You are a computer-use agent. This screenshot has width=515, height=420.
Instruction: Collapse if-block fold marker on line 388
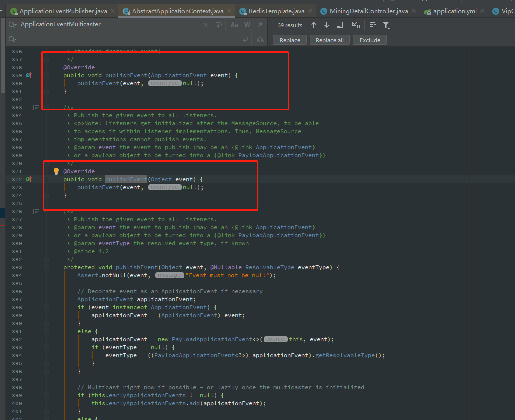[x=47, y=307]
